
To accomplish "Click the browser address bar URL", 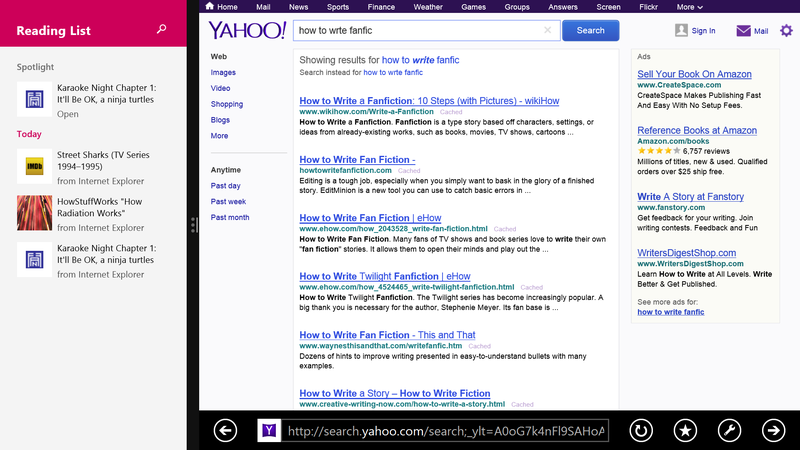I will coord(446,431).
